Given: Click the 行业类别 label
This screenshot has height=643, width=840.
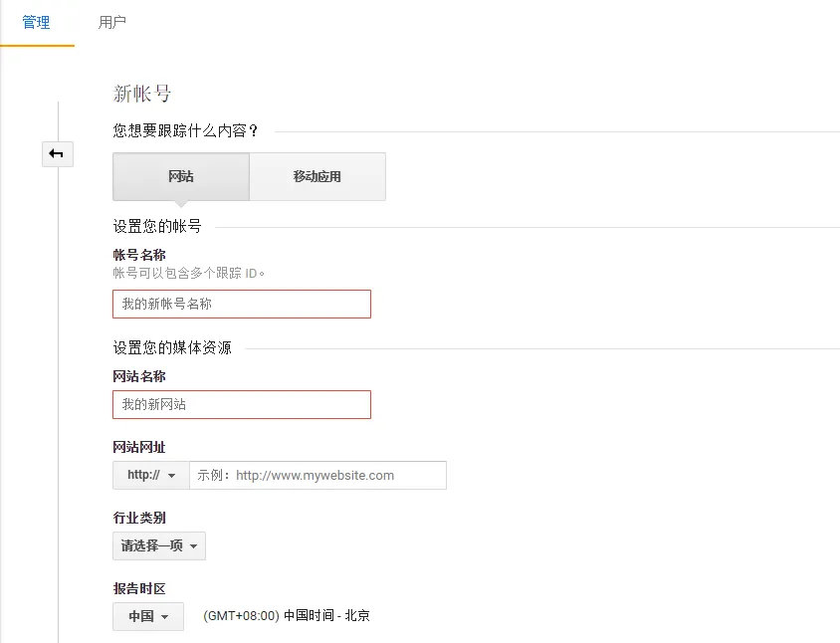Looking at the screenshot, I should coord(139,518).
